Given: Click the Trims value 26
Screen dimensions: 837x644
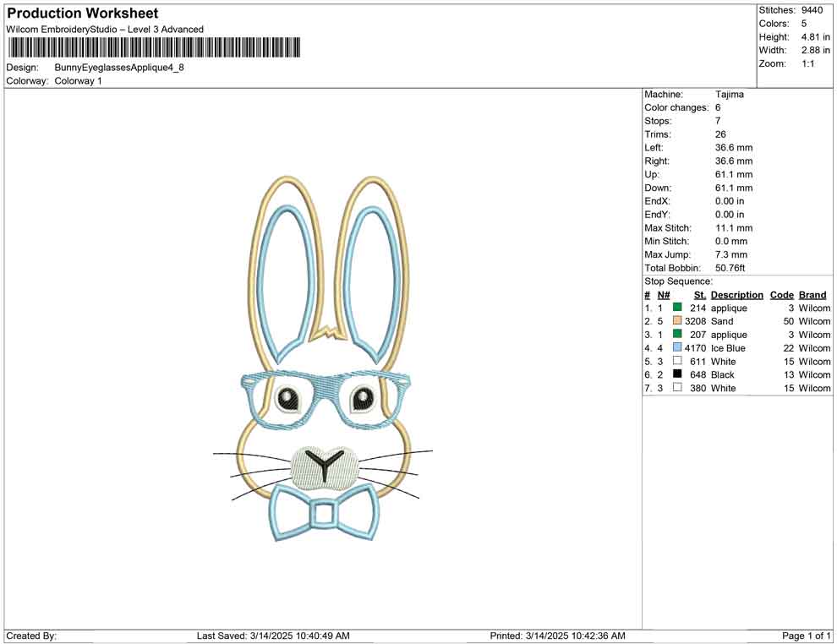Looking at the screenshot, I should [720, 134].
